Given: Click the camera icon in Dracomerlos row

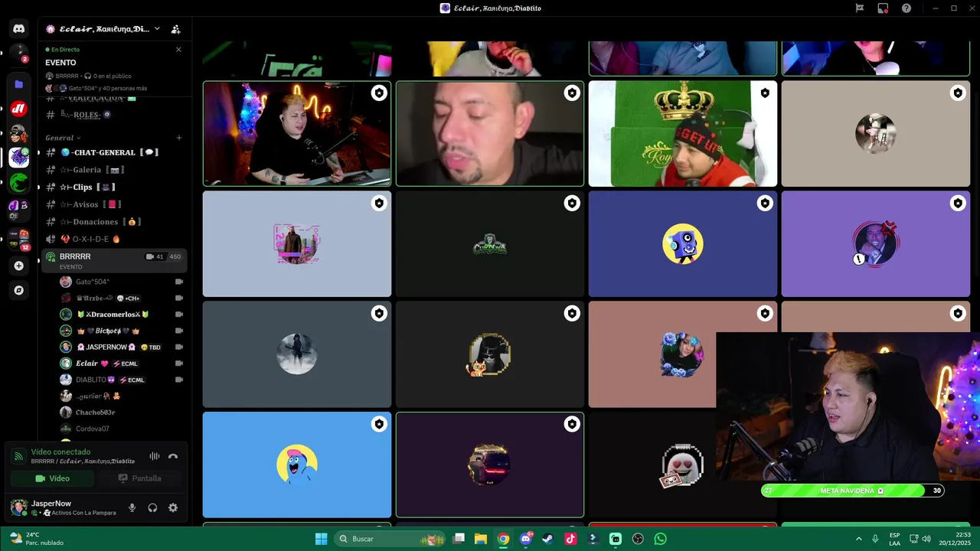Looking at the screenshot, I should 179,315.
